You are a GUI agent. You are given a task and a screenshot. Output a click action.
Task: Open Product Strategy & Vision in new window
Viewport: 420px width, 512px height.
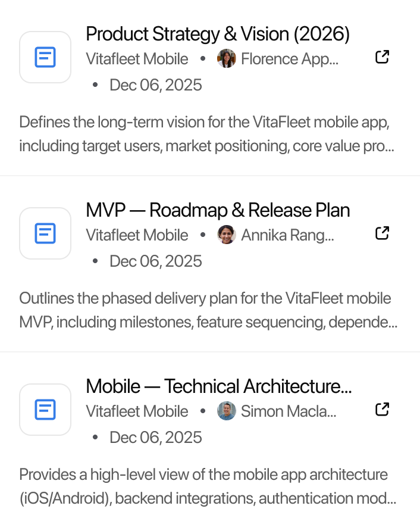(382, 57)
